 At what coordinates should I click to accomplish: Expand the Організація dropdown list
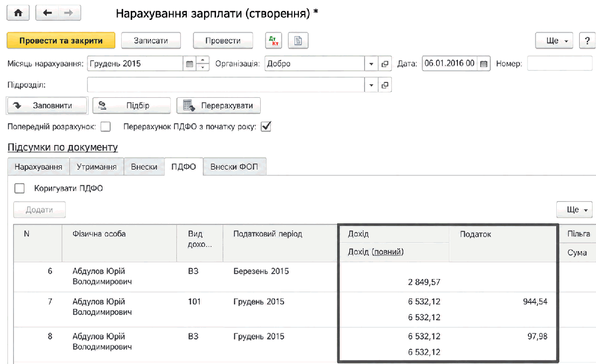coord(372,64)
